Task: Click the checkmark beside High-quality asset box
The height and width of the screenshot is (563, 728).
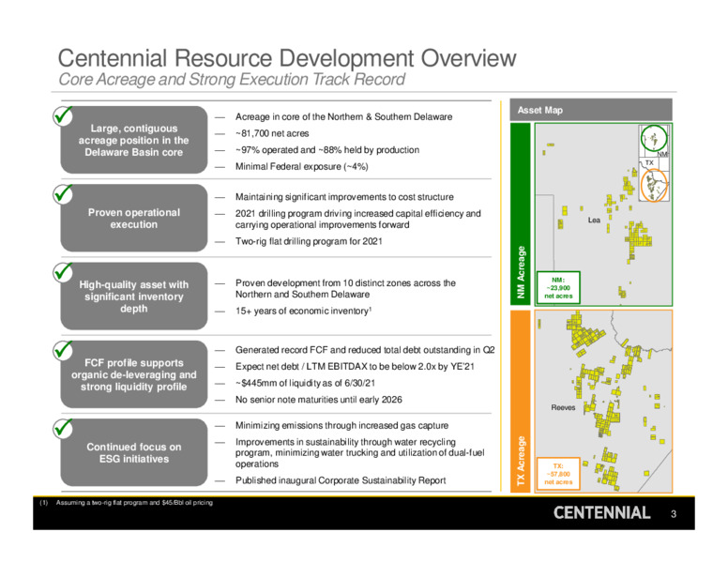Action: click(x=63, y=272)
